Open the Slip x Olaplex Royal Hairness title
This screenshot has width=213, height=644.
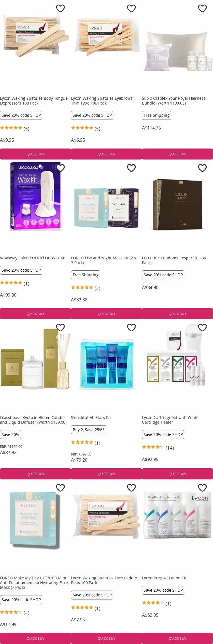pos(174,100)
